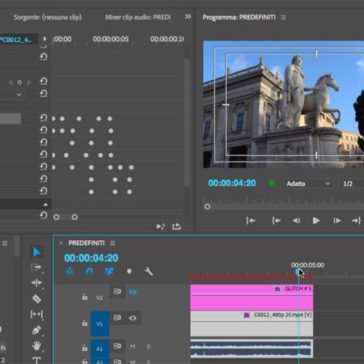Click play only audio for clip icon
Image resolution: width=364 pixels, height=364 pixels.
pos(161,227)
